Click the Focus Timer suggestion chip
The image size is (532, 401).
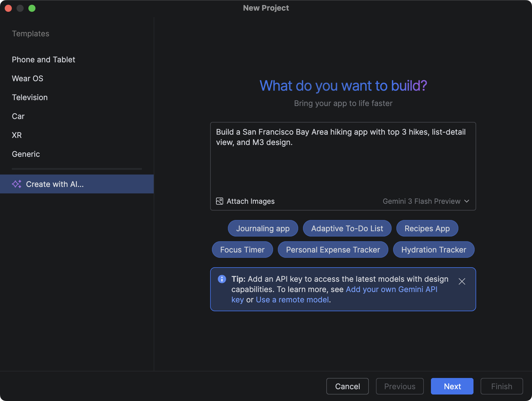(242, 250)
